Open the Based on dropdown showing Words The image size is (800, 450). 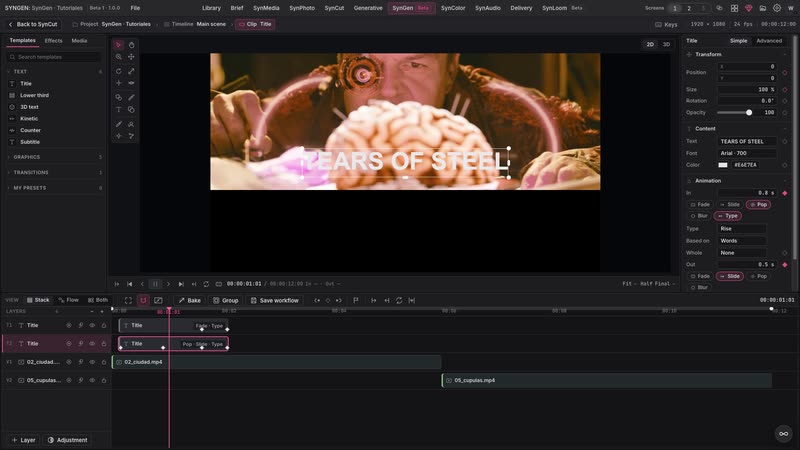(742, 241)
